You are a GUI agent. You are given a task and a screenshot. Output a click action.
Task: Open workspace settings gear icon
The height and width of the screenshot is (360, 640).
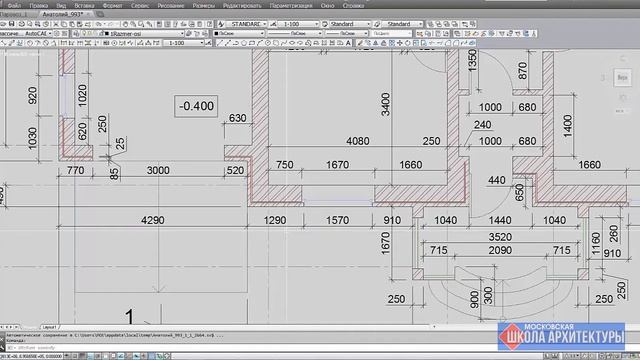pyautogui.click(x=57, y=33)
